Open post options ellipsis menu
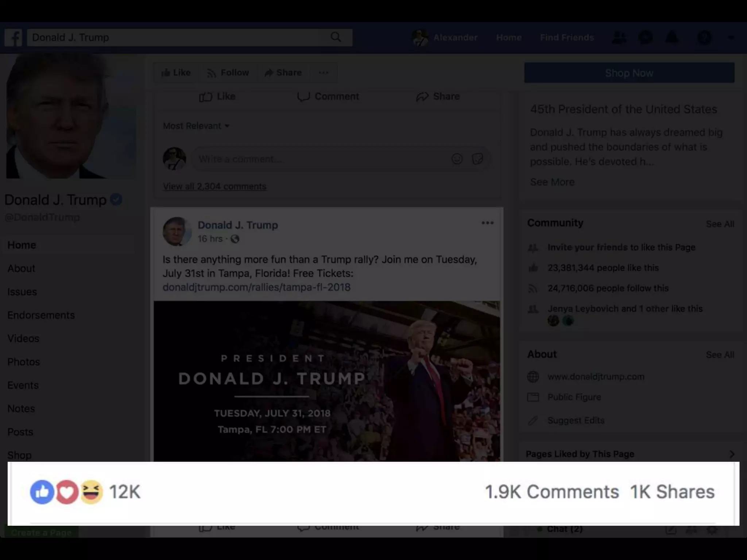 [x=487, y=223]
